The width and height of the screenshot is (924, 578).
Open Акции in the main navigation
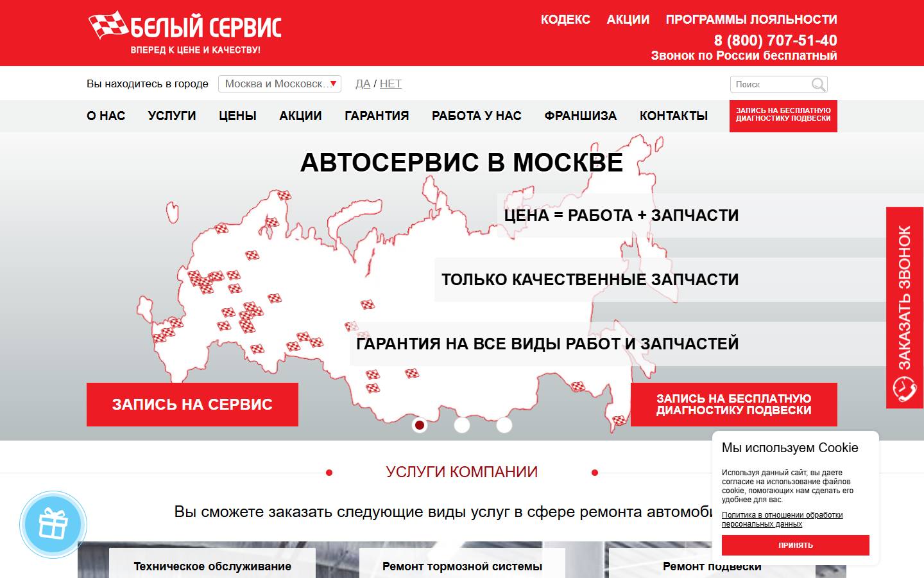pos(300,116)
